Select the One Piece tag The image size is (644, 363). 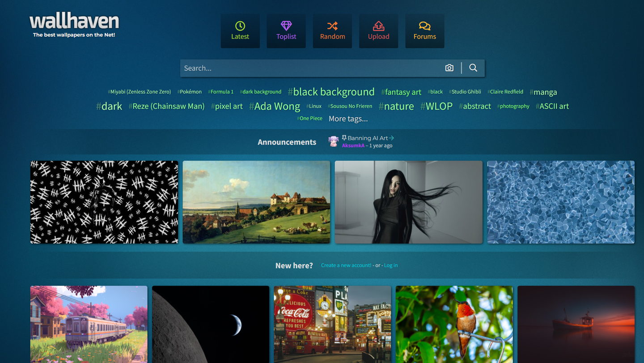pos(309,119)
